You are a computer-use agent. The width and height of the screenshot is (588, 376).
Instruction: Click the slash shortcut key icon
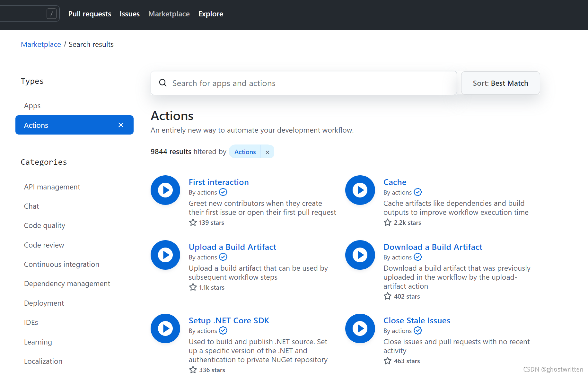51,13
